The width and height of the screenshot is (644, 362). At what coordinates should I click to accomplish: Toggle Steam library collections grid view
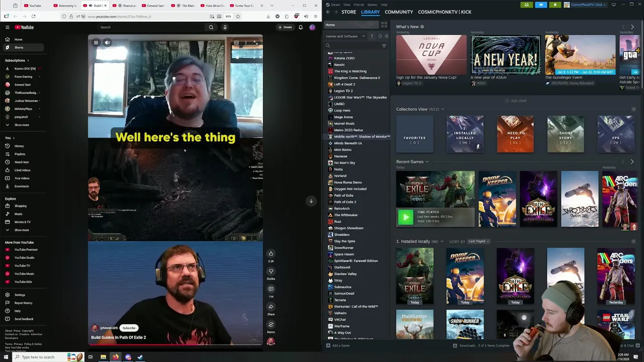click(384, 25)
